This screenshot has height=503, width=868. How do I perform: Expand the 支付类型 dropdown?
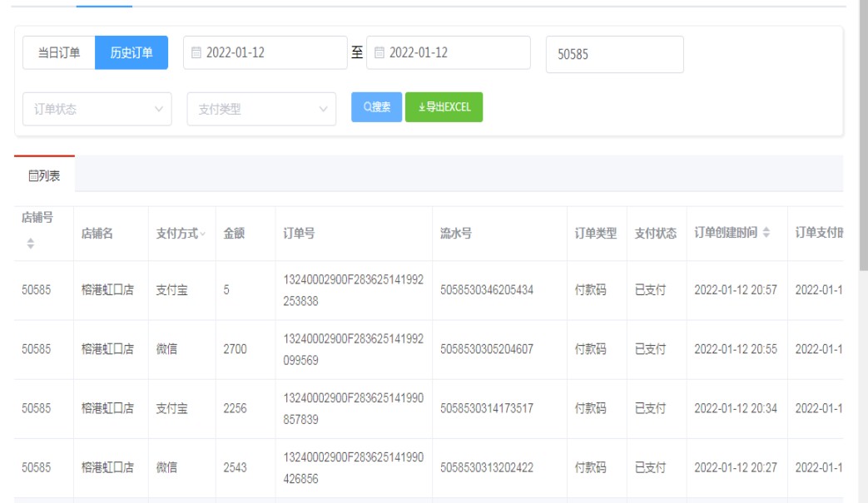(x=261, y=108)
